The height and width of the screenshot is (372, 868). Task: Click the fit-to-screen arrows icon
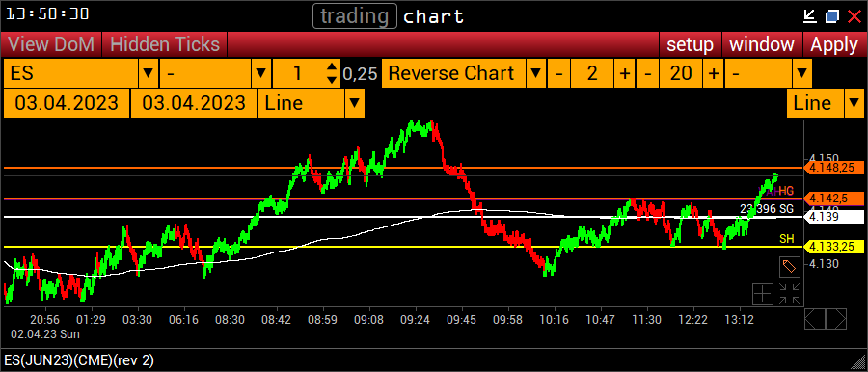click(x=790, y=293)
